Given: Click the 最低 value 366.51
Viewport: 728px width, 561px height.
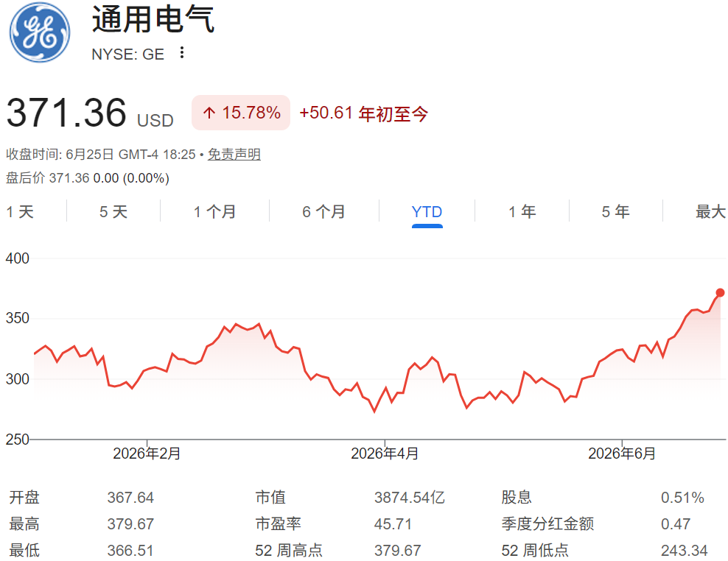Looking at the screenshot, I should [x=130, y=551].
